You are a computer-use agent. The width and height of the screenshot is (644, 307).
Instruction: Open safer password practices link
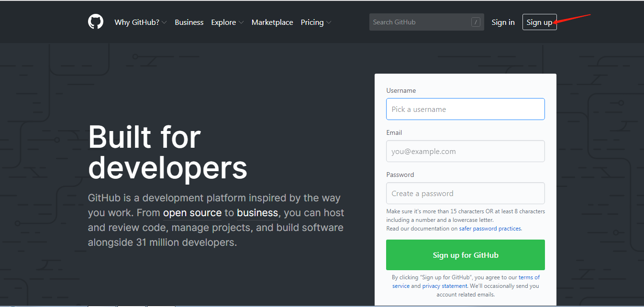pyautogui.click(x=490, y=229)
